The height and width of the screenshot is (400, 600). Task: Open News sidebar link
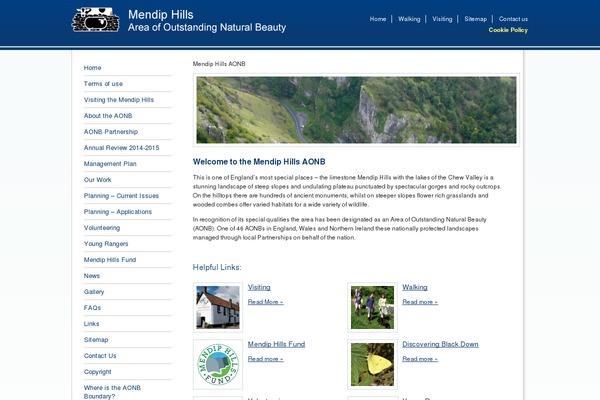(x=92, y=276)
